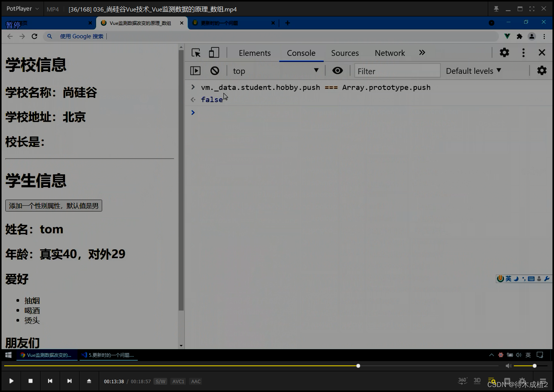This screenshot has height=392, width=554.
Task: Skip to next video file
Action: coord(69,381)
